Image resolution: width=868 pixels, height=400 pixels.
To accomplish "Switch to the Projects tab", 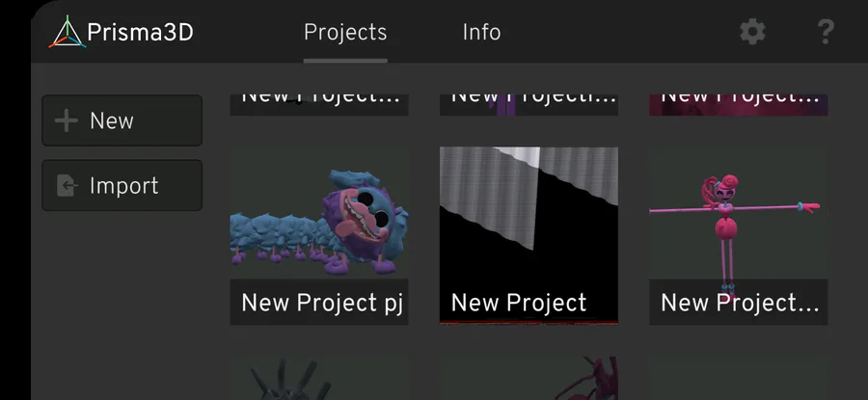I will pos(345,32).
